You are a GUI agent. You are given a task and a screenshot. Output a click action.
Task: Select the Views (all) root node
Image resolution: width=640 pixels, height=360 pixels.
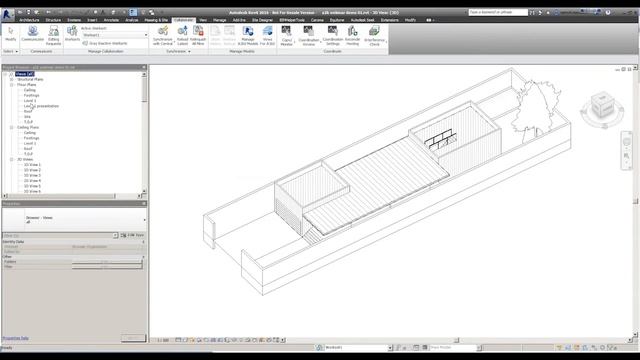(x=24, y=74)
